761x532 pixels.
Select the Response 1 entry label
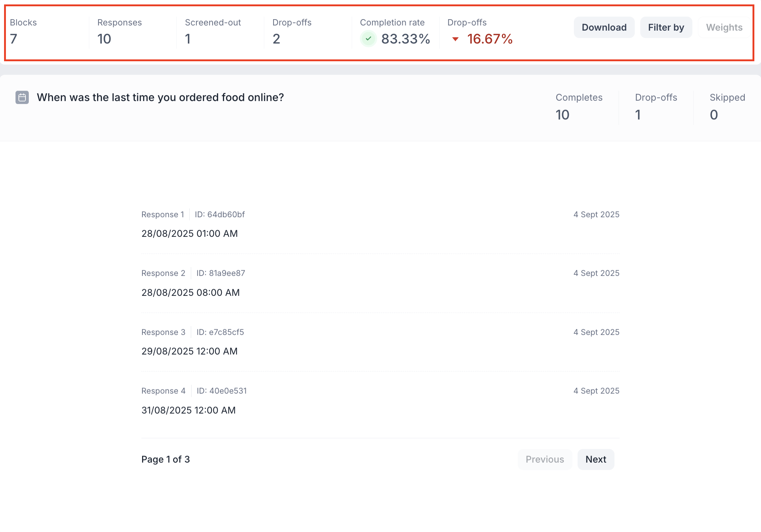pyautogui.click(x=162, y=215)
